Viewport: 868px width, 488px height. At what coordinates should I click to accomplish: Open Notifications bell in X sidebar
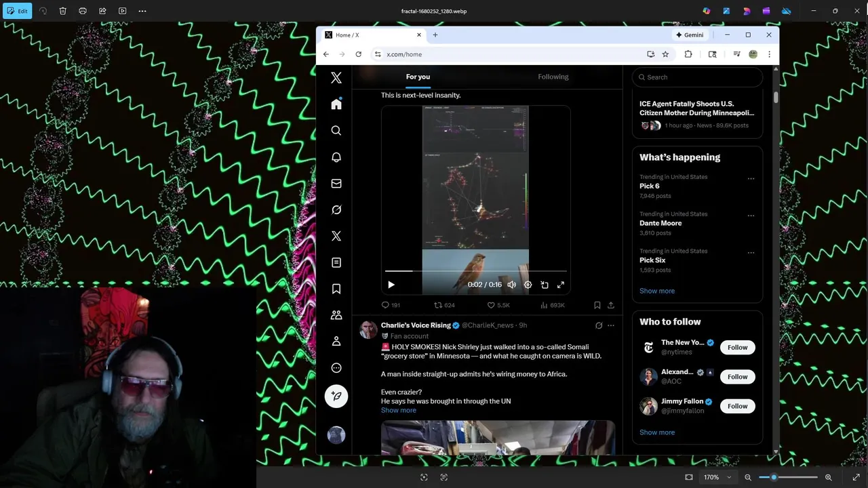[336, 157]
